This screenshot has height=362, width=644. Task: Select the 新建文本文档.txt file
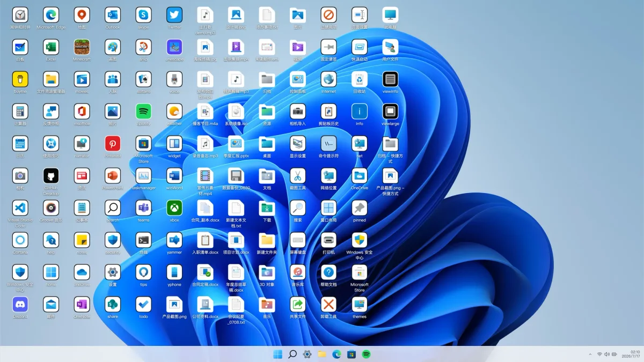236,208
